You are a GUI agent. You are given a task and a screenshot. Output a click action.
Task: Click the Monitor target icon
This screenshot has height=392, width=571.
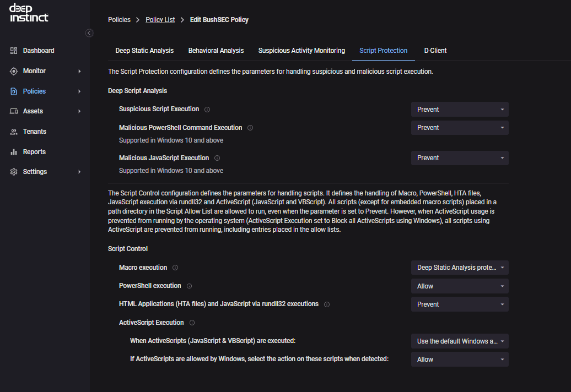click(14, 71)
